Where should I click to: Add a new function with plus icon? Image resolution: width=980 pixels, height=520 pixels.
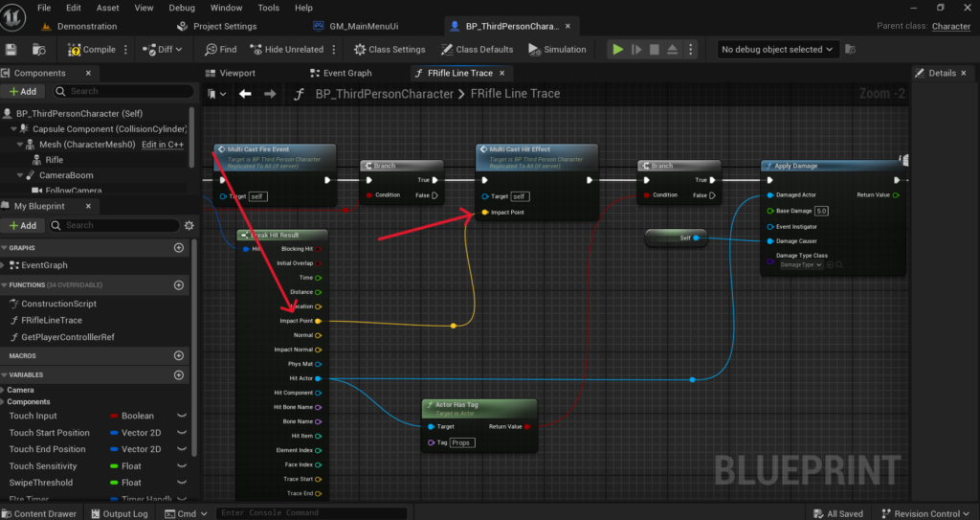coord(179,285)
